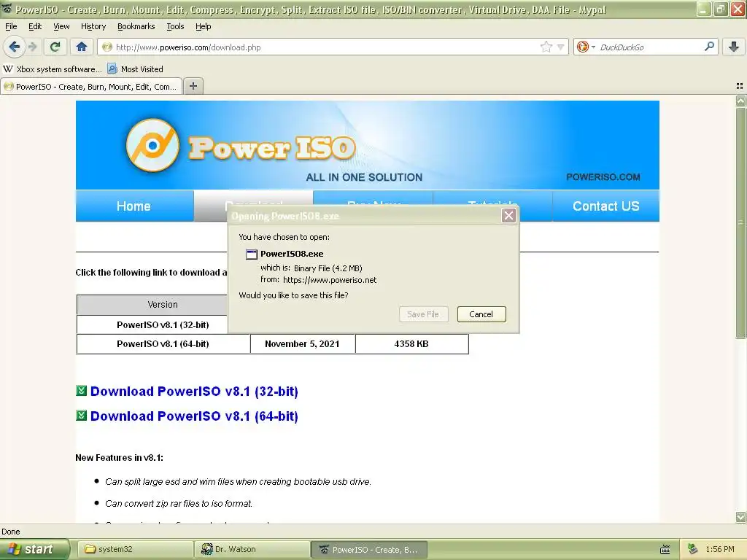Open the home page via house icon
The image size is (747, 560).
pos(82,47)
